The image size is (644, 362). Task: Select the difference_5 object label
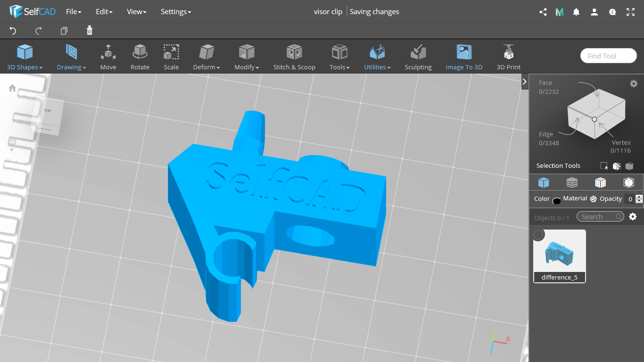pos(560,277)
